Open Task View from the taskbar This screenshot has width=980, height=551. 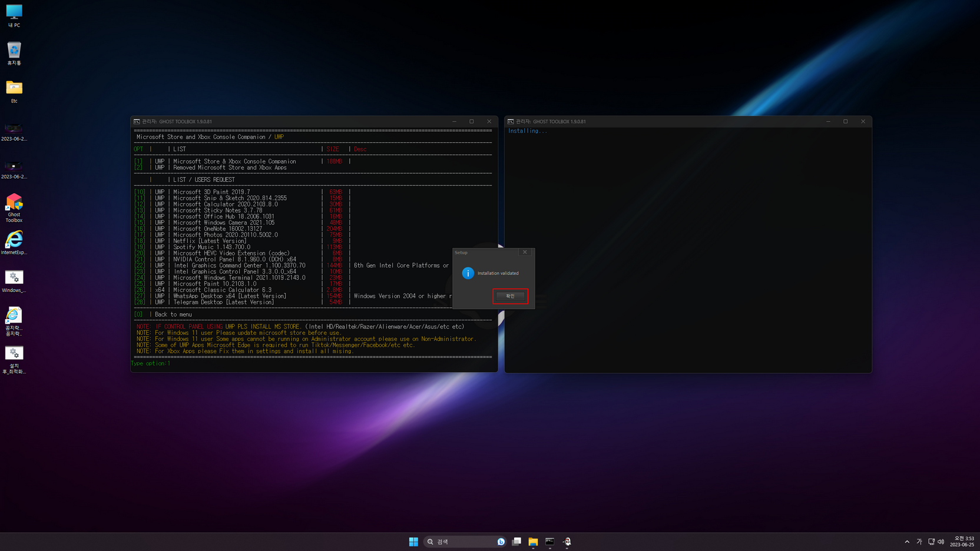point(517,542)
